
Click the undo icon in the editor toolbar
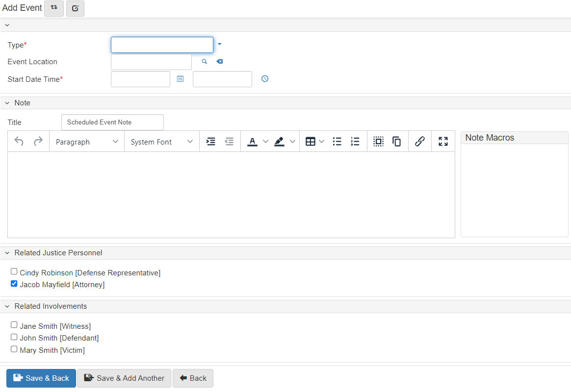click(x=19, y=141)
